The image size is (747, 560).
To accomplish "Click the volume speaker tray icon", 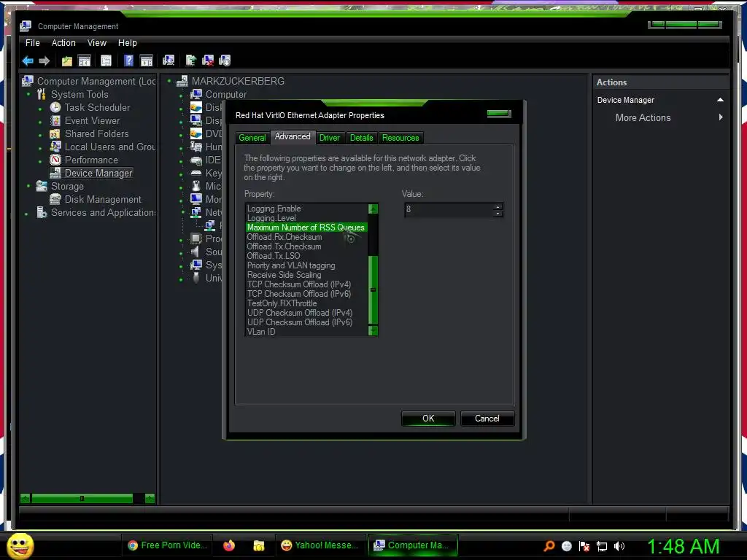I will tap(619, 546).
